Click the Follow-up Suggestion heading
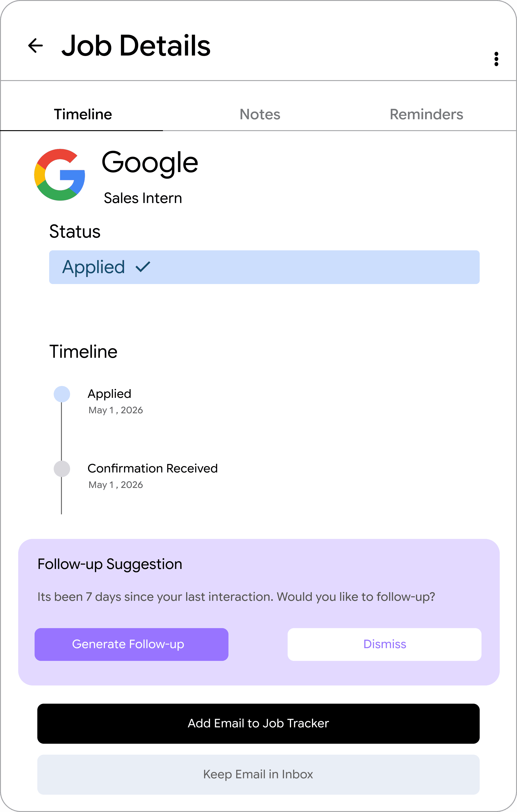517x812 pixels. pyautogui.click(x=110, y=564)
